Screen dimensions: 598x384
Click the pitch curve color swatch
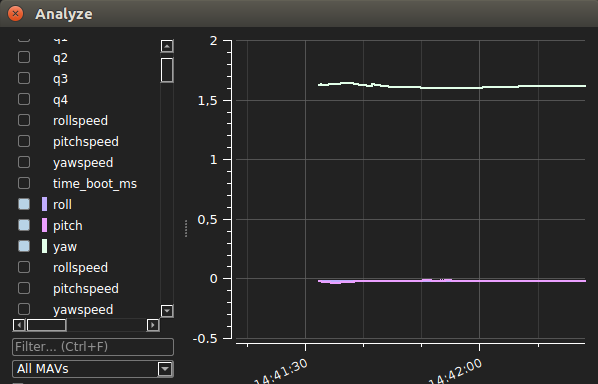pos(45,225)
